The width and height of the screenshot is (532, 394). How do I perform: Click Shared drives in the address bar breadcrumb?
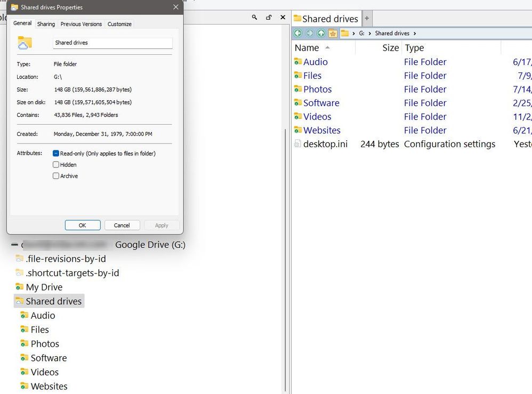pyautogui.click(x=392, y=33)
